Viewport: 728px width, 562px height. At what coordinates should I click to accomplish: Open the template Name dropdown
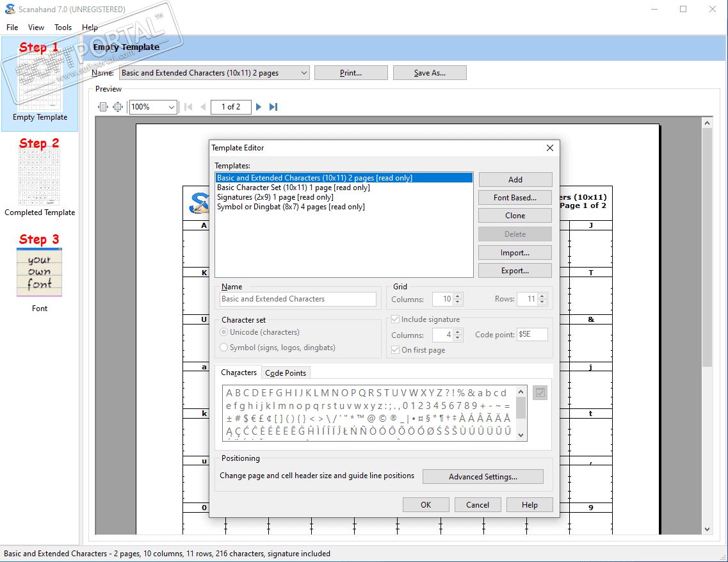tap(303, 73)
